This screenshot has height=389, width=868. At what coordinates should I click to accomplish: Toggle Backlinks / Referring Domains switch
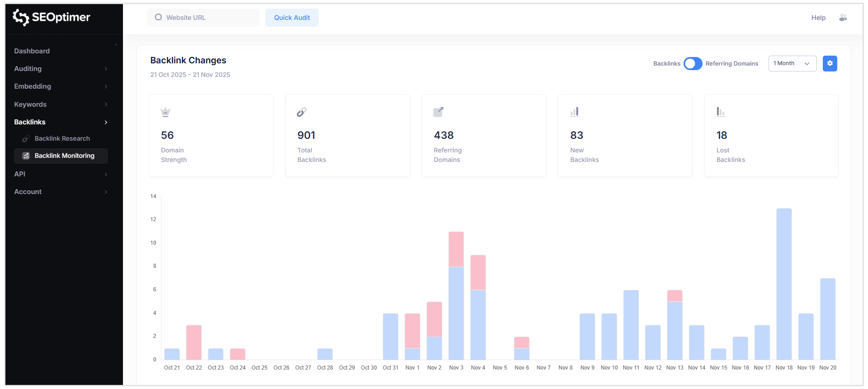[x=693, y=63]
